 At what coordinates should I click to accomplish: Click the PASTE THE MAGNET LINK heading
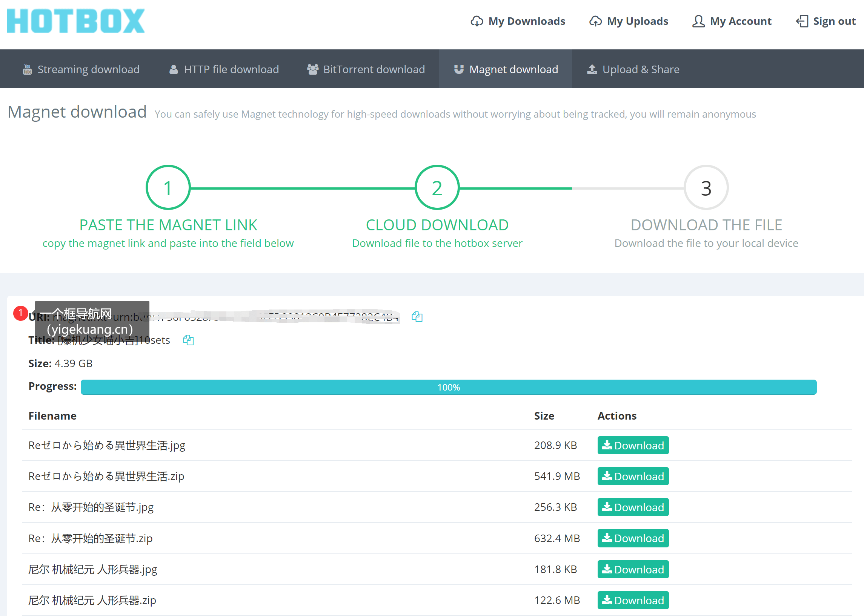(168, 225)
